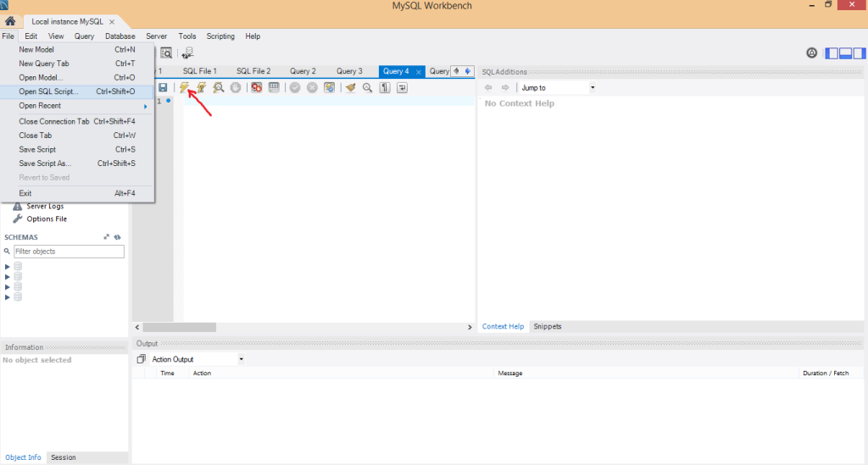Click the SQL Additions back arrow
The image size is (868, 465).
point(487,87)
